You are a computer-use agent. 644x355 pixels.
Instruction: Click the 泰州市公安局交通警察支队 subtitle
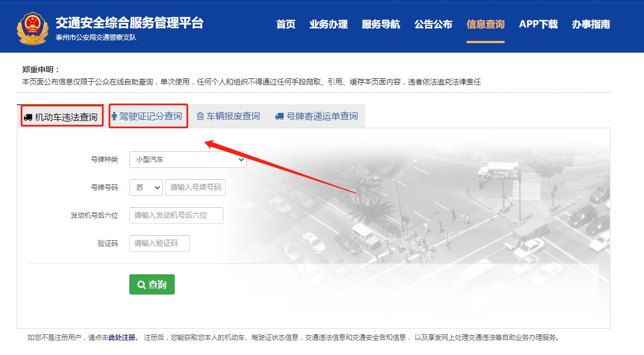[x=96, y=38]
